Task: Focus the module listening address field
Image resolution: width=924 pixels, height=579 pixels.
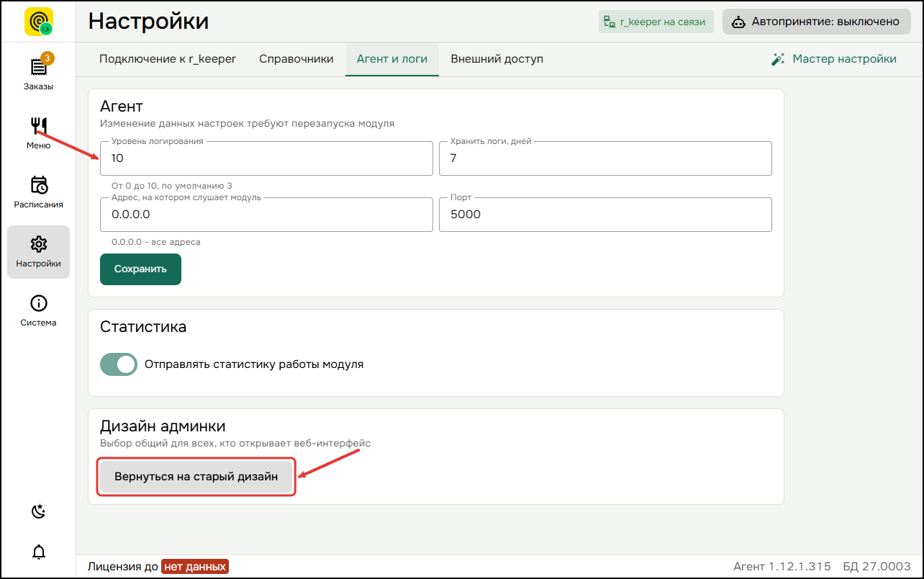Action: 266,215
